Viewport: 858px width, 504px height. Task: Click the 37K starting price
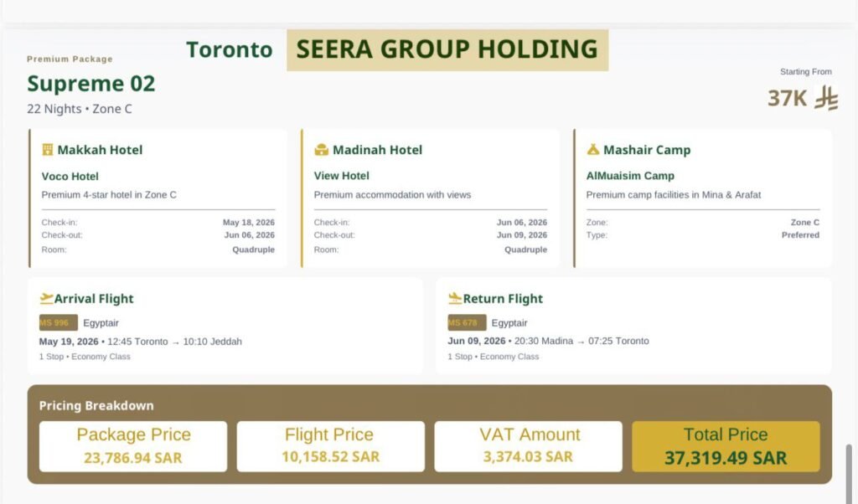[787, 99]
